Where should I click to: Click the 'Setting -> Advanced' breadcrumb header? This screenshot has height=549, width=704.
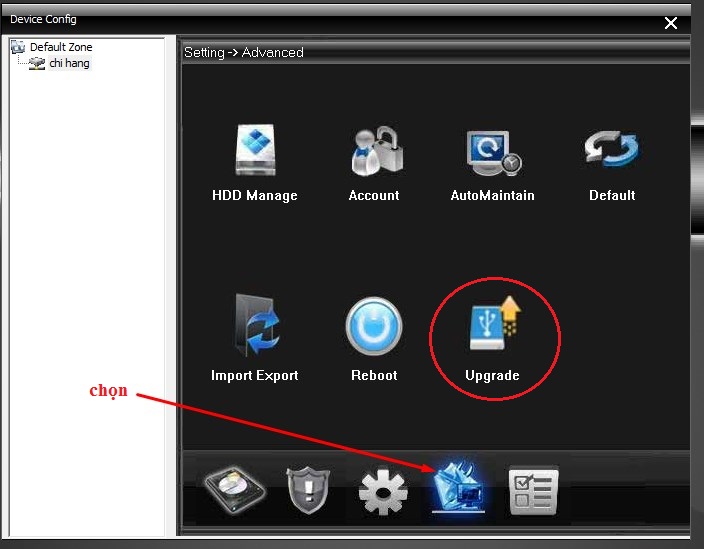pos(243,52)
